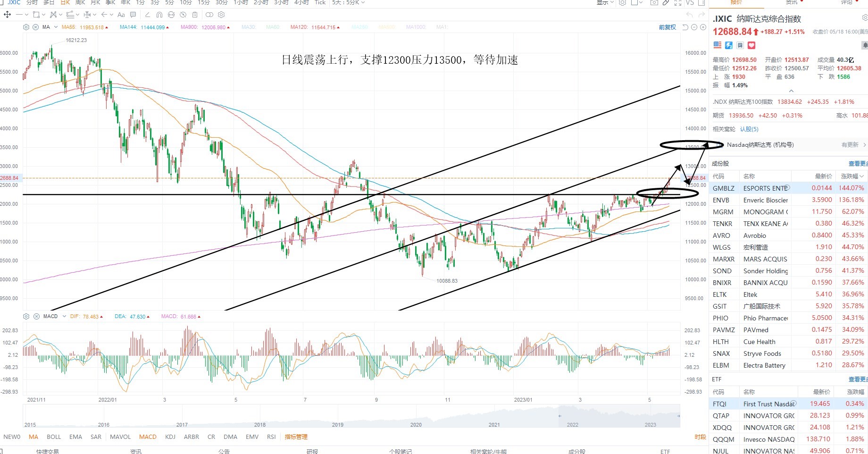868x454 pixels.
Task: Redo last drawing action
Action: click(701, 15)
